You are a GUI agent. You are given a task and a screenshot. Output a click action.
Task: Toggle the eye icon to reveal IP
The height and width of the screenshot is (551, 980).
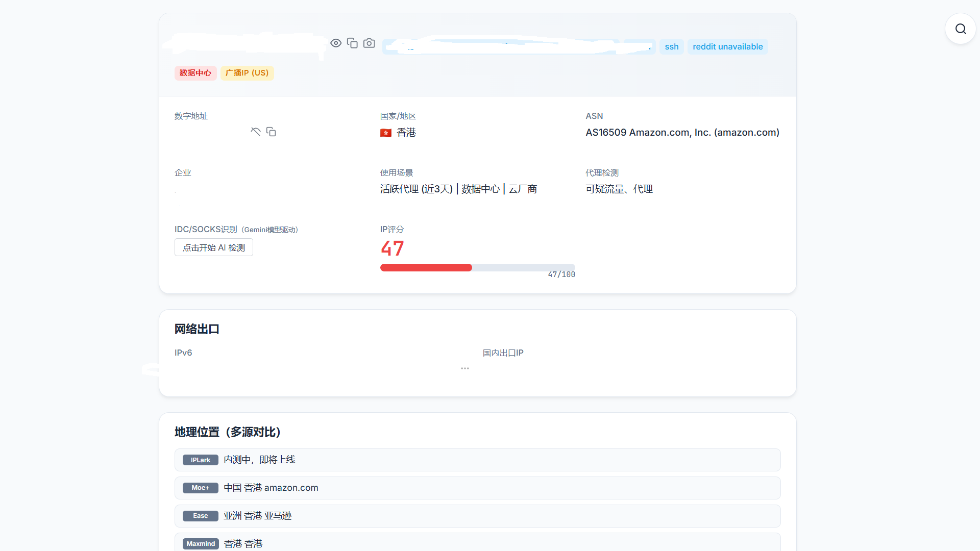tap(336, 43)
